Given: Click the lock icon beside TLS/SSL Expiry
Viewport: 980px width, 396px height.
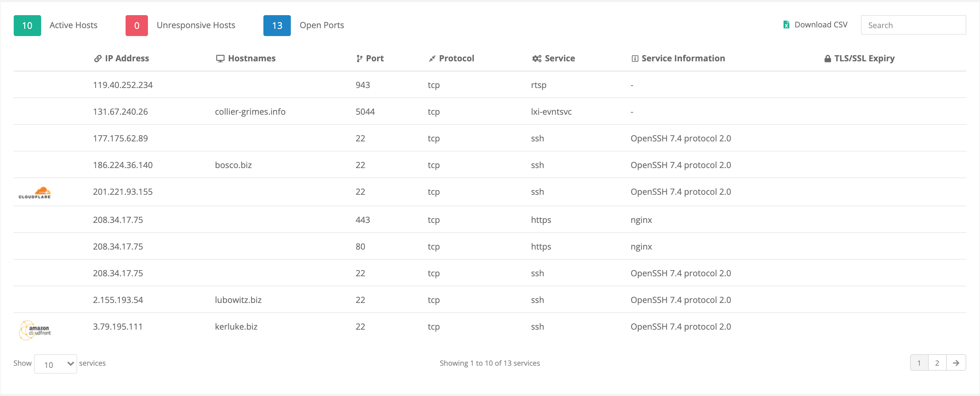Looking at the screenshot, I should point(827,58).
